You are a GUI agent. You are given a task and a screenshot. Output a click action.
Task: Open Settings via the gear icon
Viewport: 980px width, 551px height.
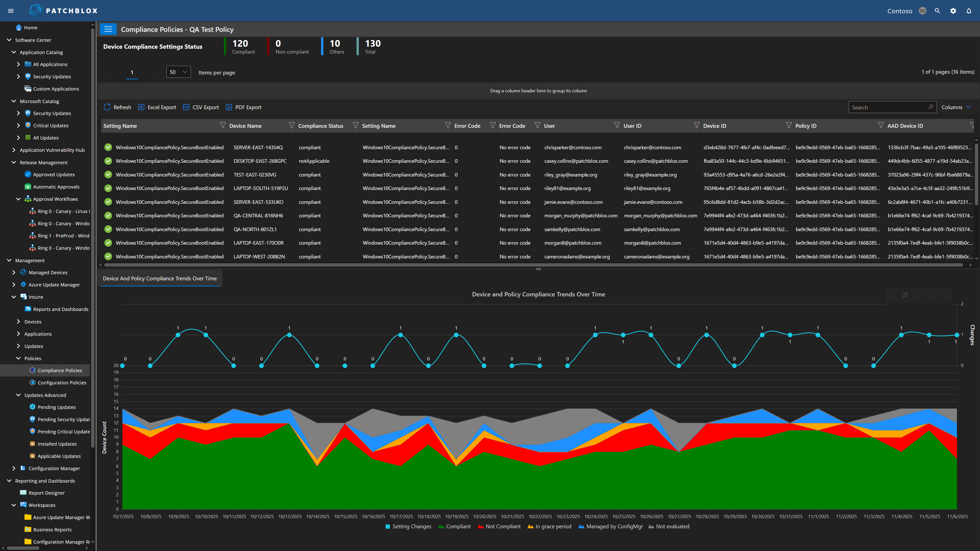[x=953, y=11]
